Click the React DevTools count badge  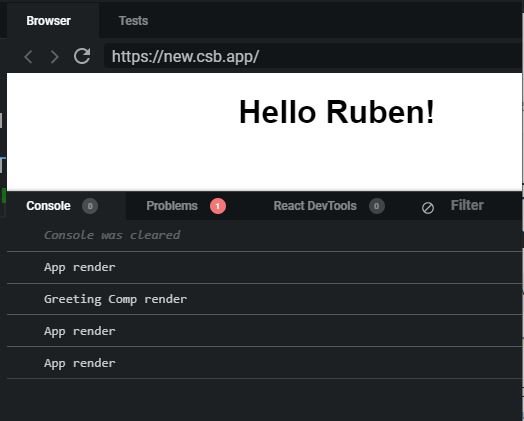pyautogui.click(x=377, y=206)
